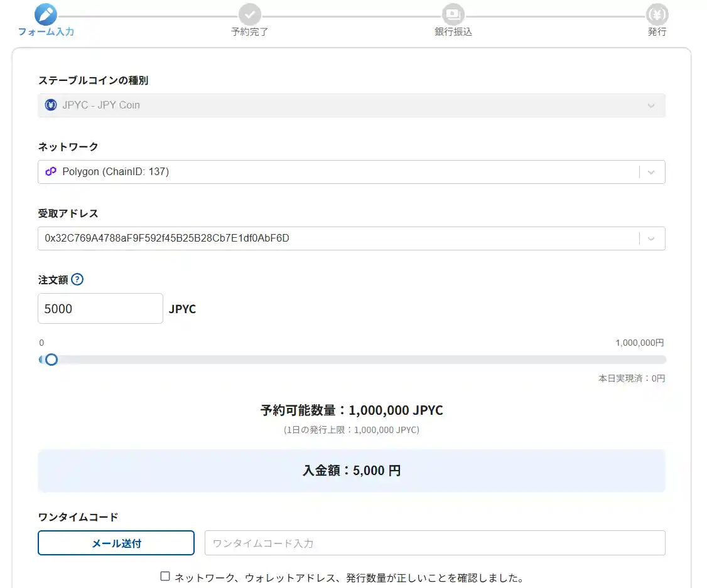Open the 注文額 help question mark icon
This screenshot has height=588, width=707.
pos(78,279)
